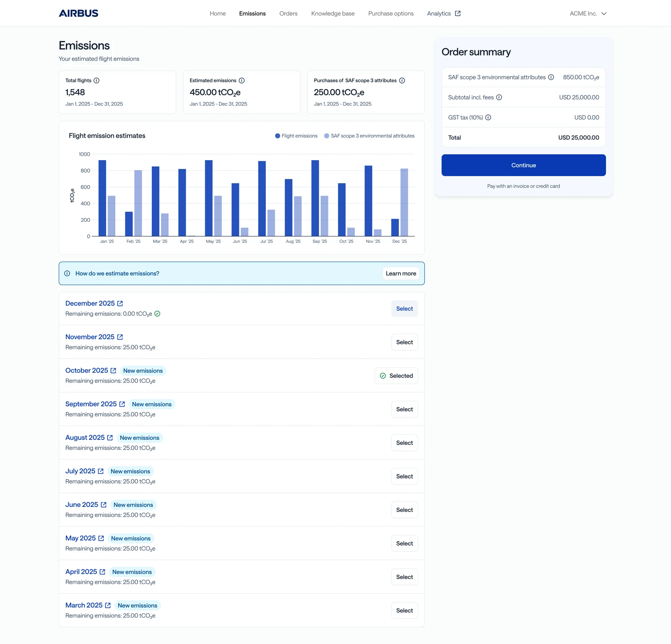Select April 2025 emissions
This screenshot has height=644, width=671.
click(x=405, y=577)
